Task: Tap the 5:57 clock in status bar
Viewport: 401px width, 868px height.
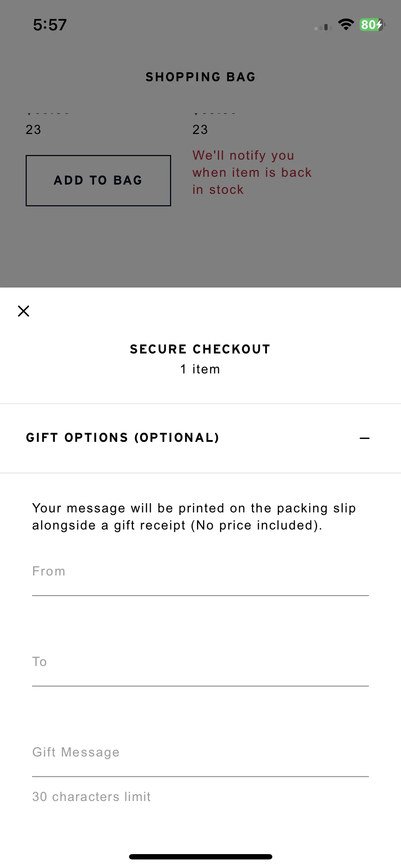Action: click(50, 25)
